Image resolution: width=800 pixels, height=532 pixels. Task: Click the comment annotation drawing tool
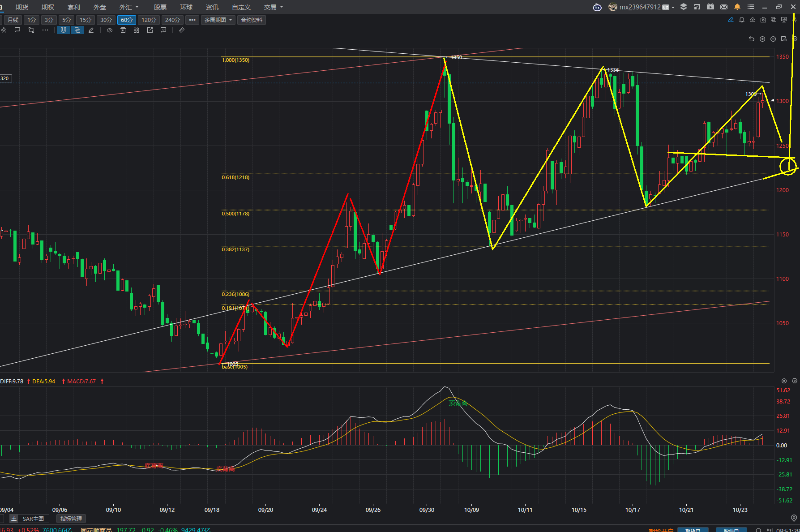click(x=17, y=30)
